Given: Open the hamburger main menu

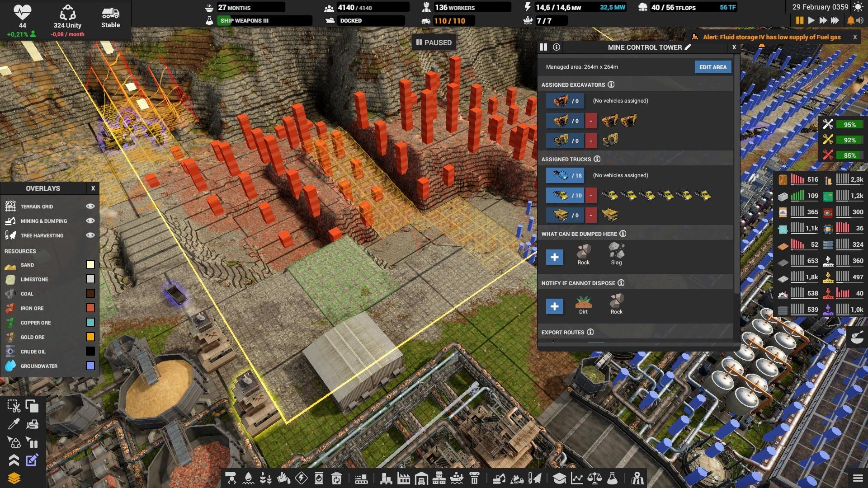Looking at the screenshot, I should pos(858,478).
